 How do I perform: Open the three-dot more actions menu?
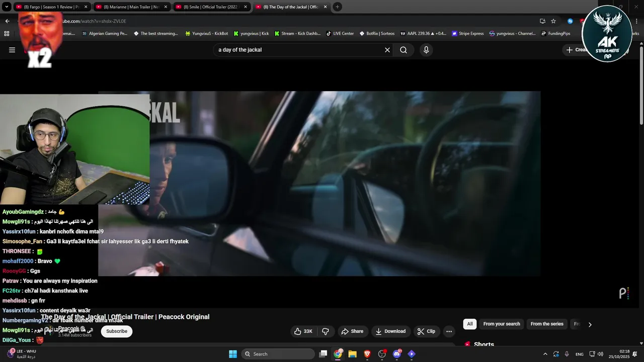pyautogui.click(x=449, y=331)
